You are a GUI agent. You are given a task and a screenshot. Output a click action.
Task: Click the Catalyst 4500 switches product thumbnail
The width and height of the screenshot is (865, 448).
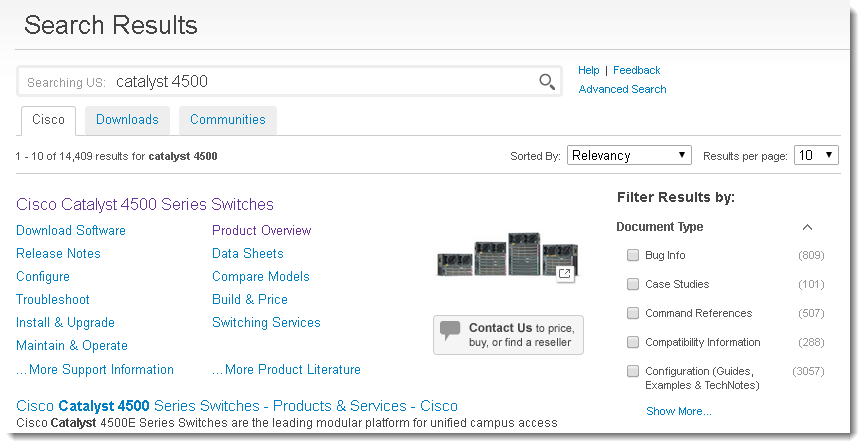tap(508, 254)
